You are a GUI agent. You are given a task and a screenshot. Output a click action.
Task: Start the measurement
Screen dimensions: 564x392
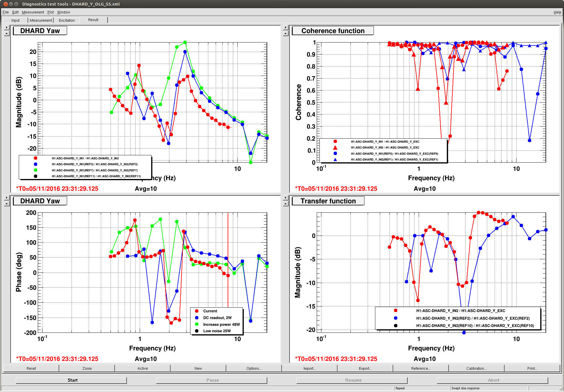click(x=71, y=380)
